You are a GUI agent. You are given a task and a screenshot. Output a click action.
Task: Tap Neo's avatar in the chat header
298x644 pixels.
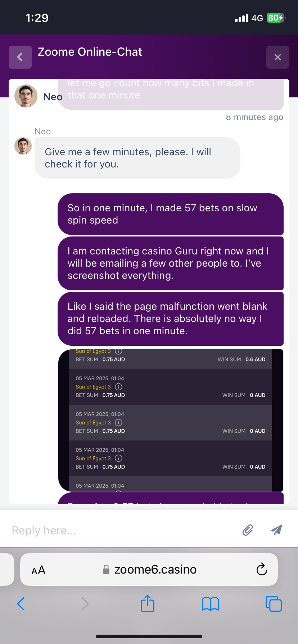click(26, 96)
